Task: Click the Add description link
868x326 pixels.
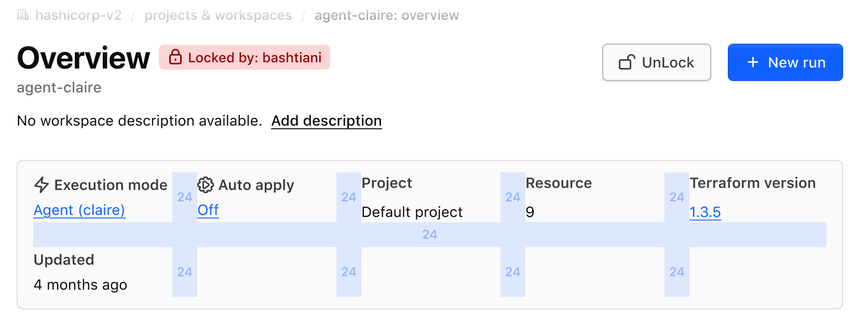Action: coord(327,121)
